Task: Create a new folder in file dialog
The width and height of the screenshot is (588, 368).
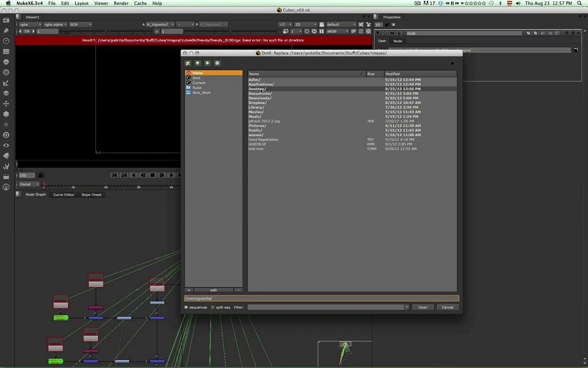Action: [188, 63]
